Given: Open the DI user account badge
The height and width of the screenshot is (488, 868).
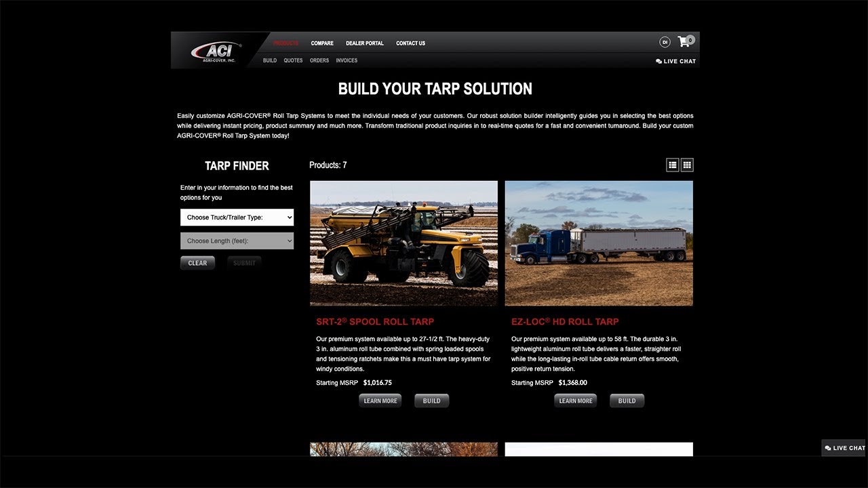Looking at the screenshot, I should pos(665,42).
